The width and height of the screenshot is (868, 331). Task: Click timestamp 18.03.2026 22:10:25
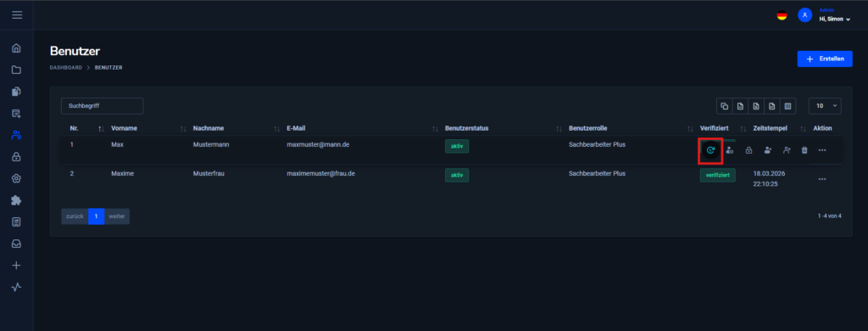tap(769, 178)
